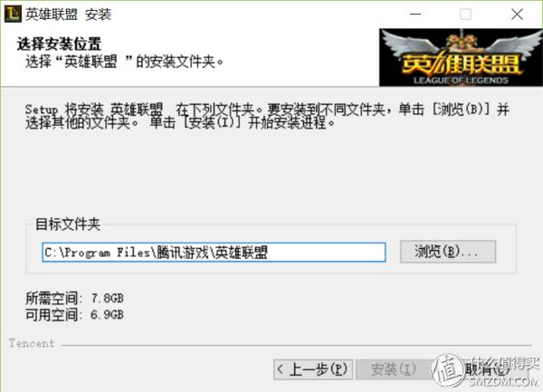Click the League of Legends title bar icon
Screen dimensions: 543x392
click(x=13, y=14)
